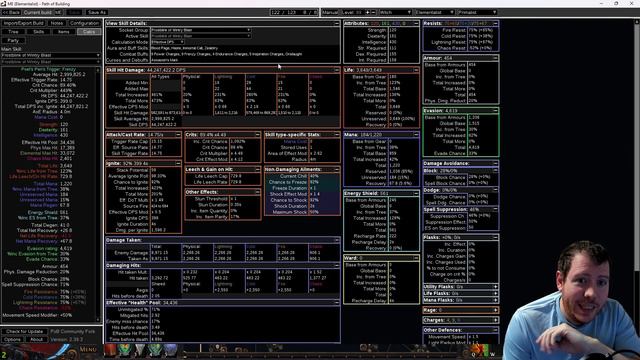
Task: Collapse the Ward section
Action: click(416, 258)
